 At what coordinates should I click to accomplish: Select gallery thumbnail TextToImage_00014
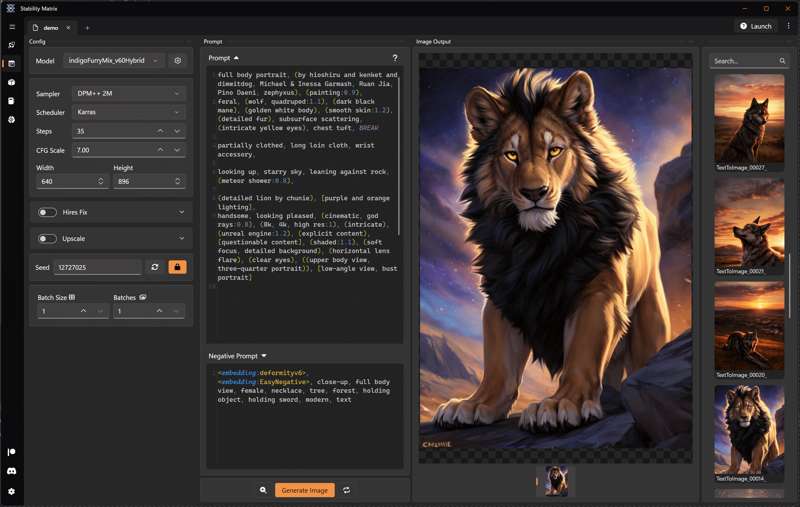pyautogui.click(x=749, y=434)
